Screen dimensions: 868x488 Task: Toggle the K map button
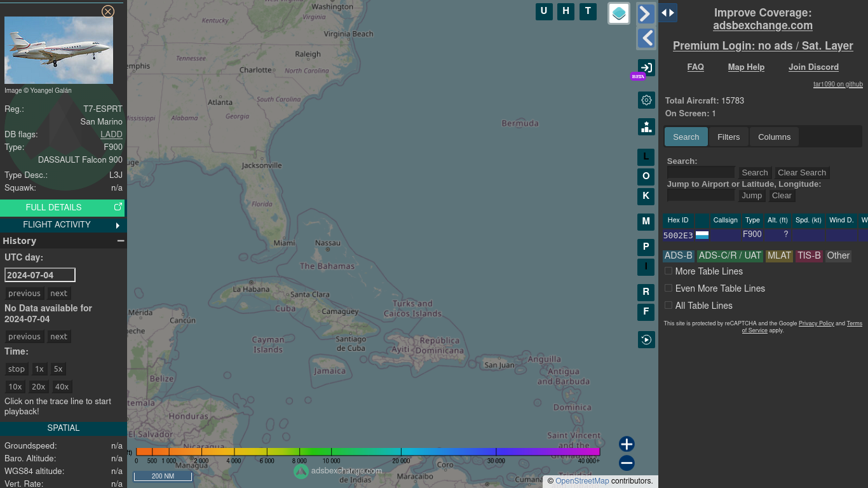coord(646,196)
